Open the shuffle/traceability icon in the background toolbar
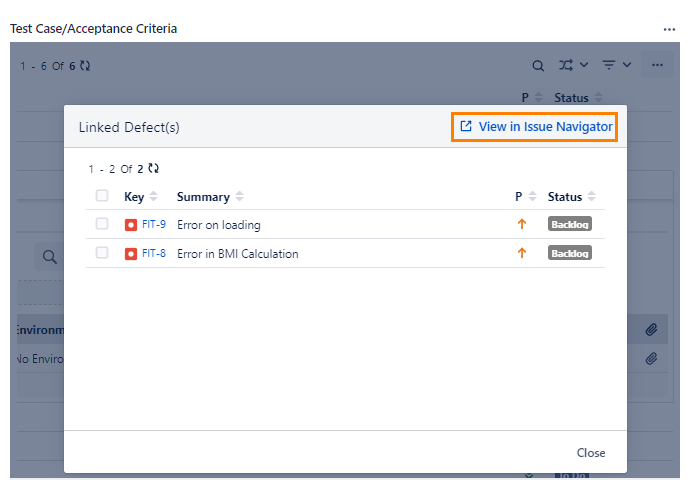This screenshot has width=699, height=487. coord(566,66)
